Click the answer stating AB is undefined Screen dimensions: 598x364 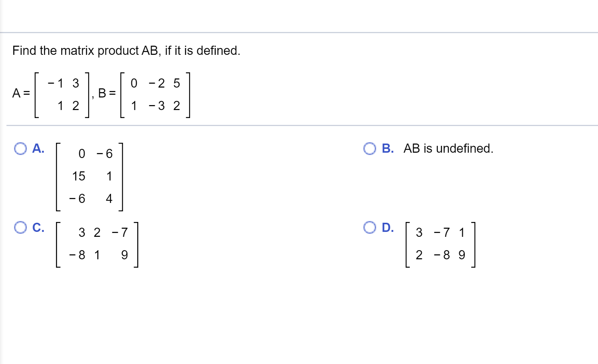pyautogui.click(x=448, y=149)
